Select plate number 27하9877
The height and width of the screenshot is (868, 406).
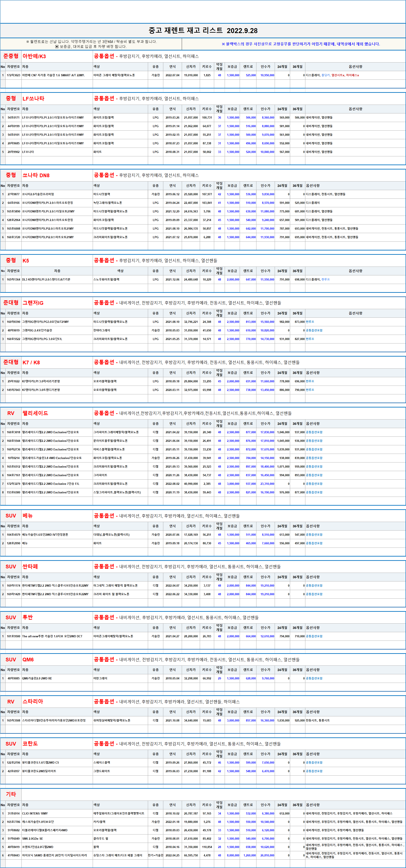[x=14, y=194]
